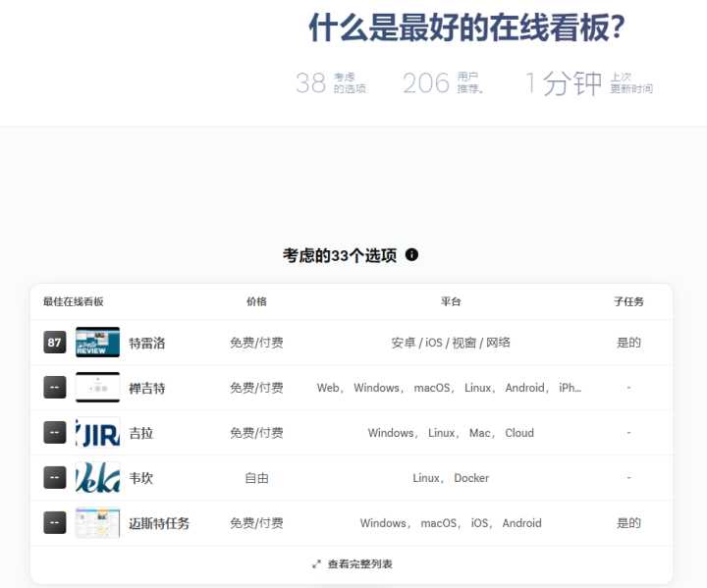Open the JIRA logo thumbnail
Image resolution: width=707 pixels, height=588 pixels.
coord(98,433)
